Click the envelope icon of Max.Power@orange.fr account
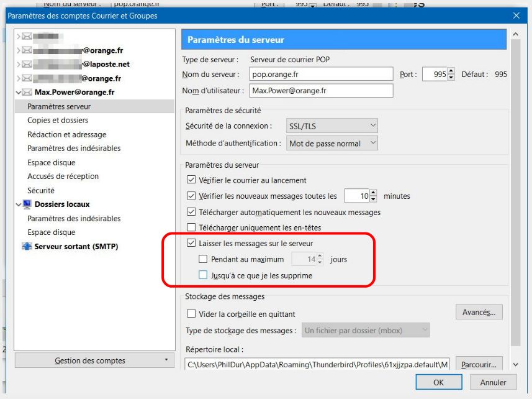Screen dimensions: 532x399 coord(27,92)
